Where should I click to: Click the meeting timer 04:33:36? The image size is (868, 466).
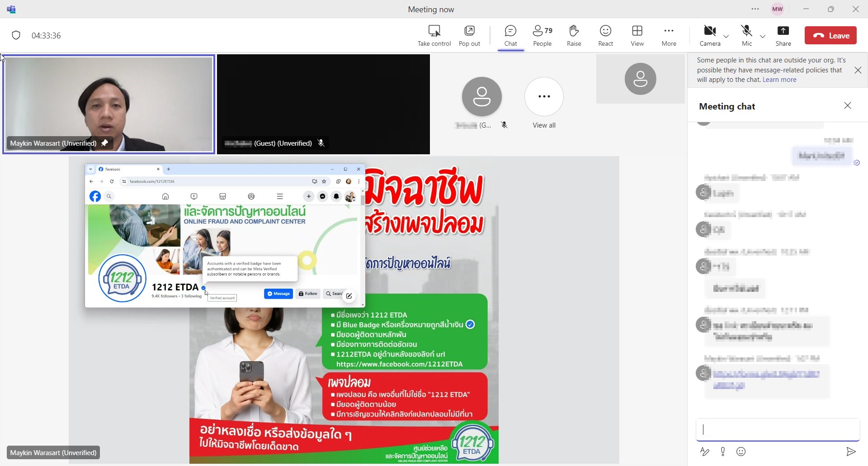pos(46,36)
